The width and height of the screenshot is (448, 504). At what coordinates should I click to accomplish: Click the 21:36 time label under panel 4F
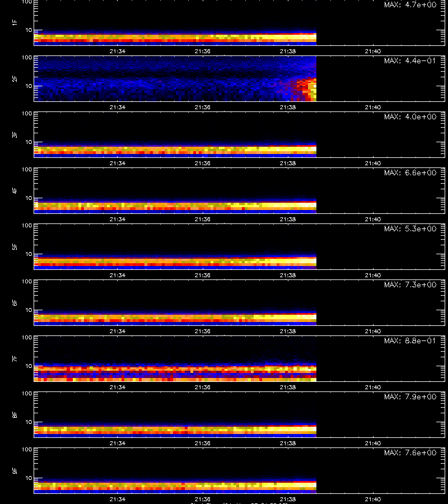point(203,219)
